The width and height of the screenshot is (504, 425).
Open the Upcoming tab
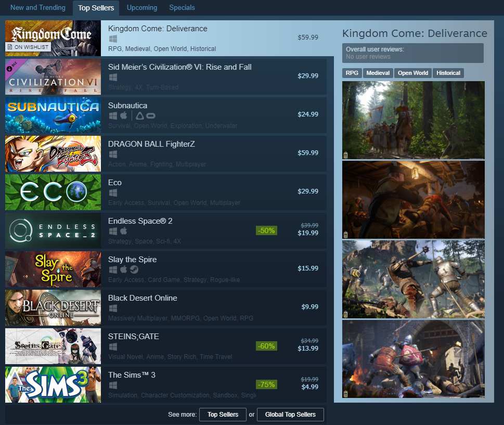(142, 7)
